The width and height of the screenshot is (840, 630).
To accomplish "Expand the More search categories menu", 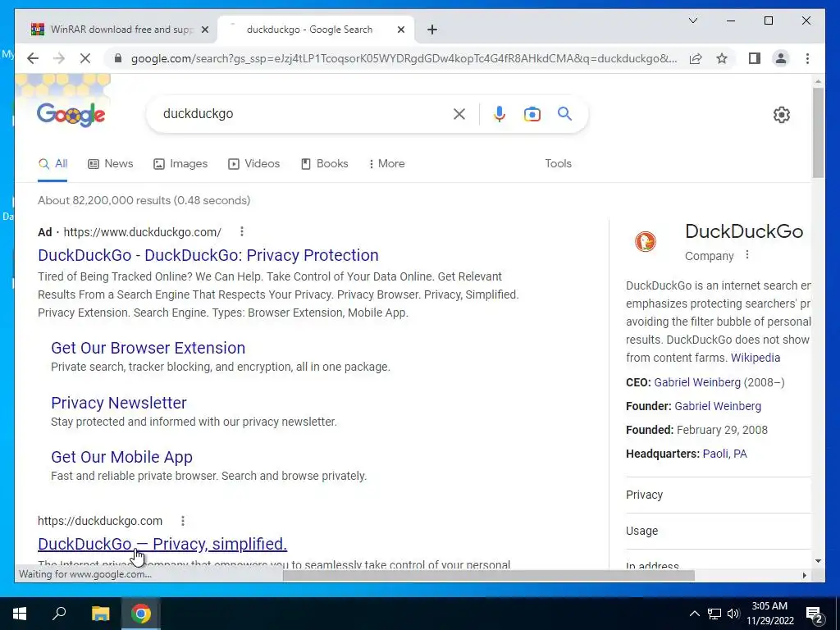I will click(387, 164).
